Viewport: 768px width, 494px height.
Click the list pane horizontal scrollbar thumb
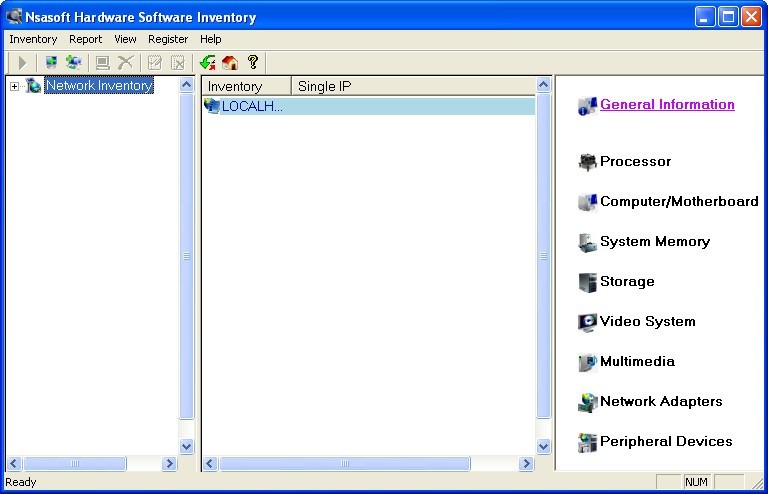coord(345,463)
